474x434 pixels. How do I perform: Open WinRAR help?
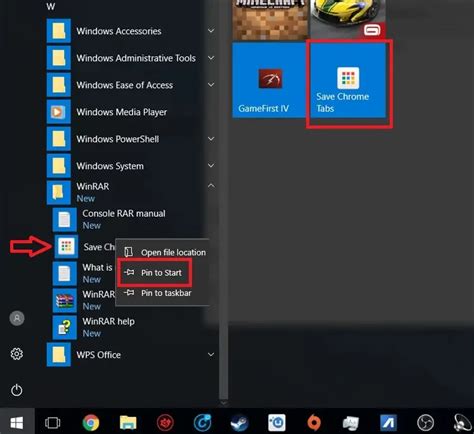(x=133, y=327)
